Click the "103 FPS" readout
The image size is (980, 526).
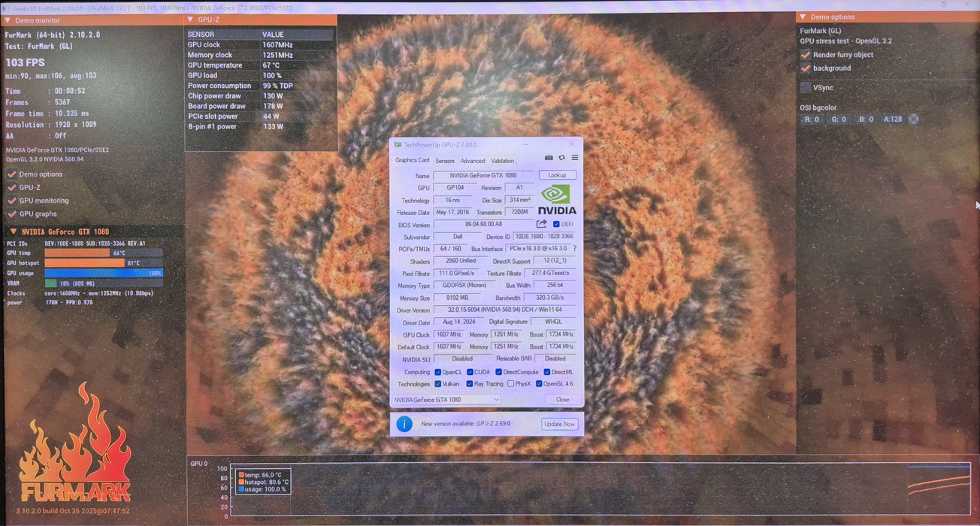point(25,62)
